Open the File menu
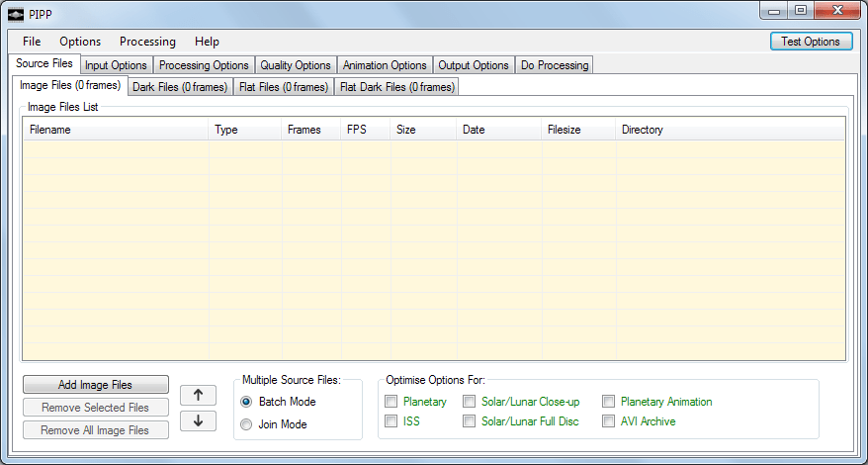Screen dimensions: 868x465 (x=32, y=42)
